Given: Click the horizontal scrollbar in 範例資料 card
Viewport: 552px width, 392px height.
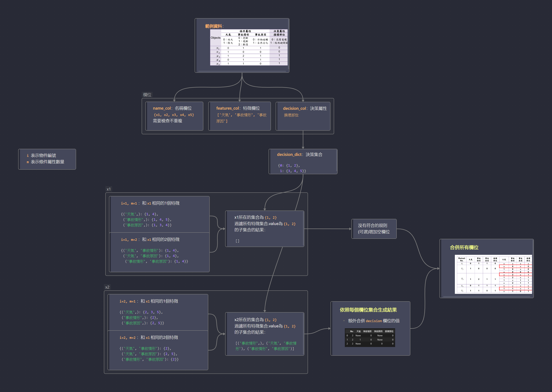Looking at the screenshot, I should tap(242, 71).
